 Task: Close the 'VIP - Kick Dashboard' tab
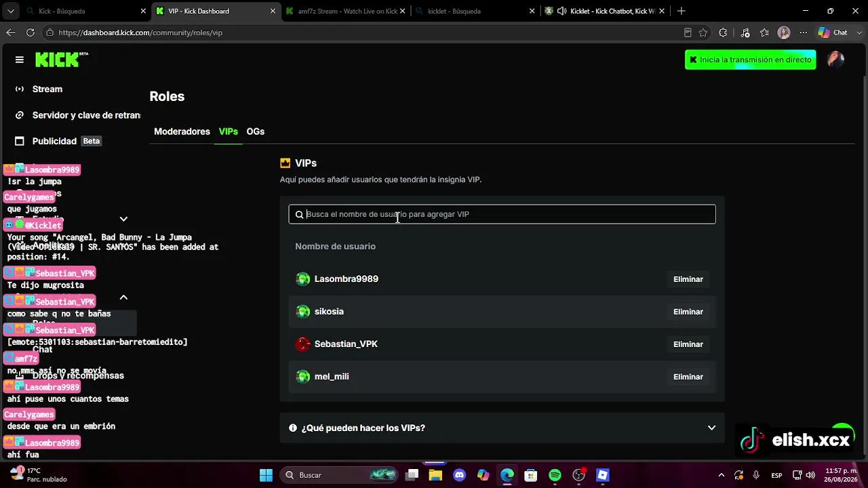(x=273, y=11)
